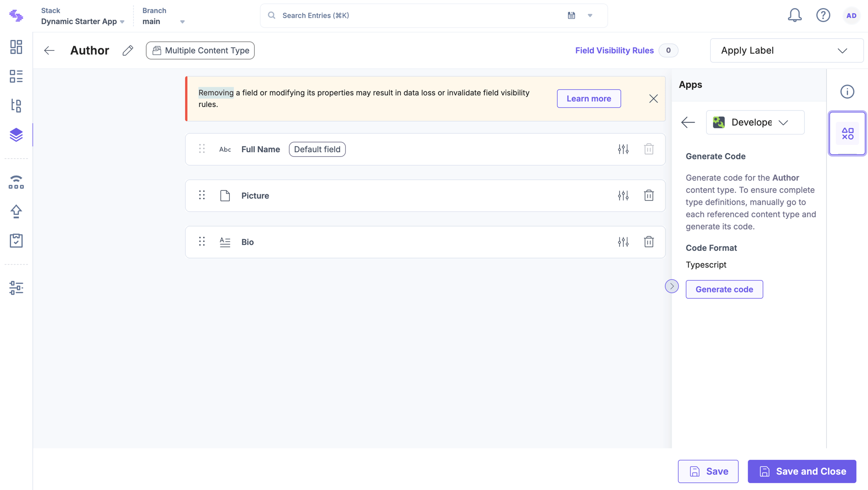Delete the Bio field
Viewport: 868px width, 490px height.
tap(648, 242)
